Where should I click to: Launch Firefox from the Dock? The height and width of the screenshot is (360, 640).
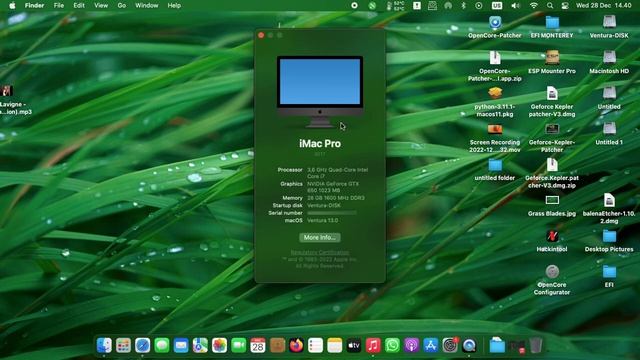pos(296,345)
